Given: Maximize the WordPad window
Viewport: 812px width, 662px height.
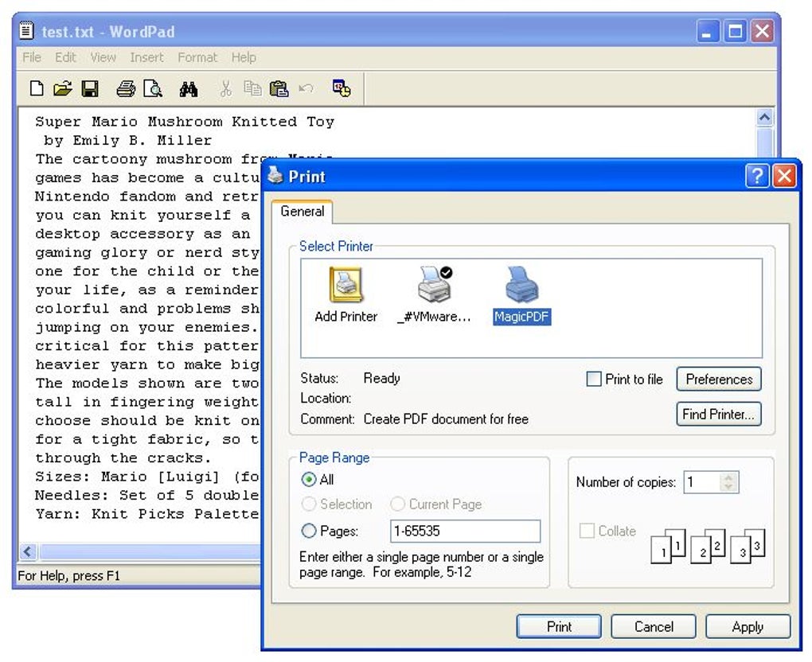Looking at the screenshot, I should (735, 32).
